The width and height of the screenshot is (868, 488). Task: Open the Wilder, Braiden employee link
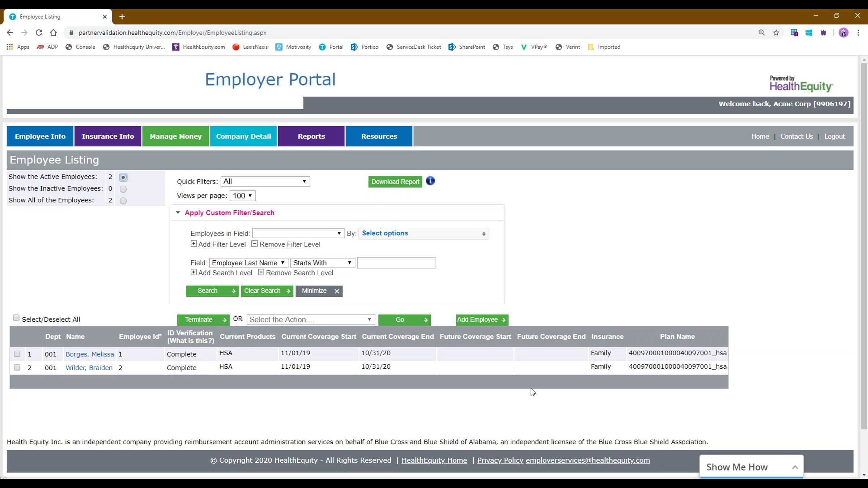[x=89, y=368]
